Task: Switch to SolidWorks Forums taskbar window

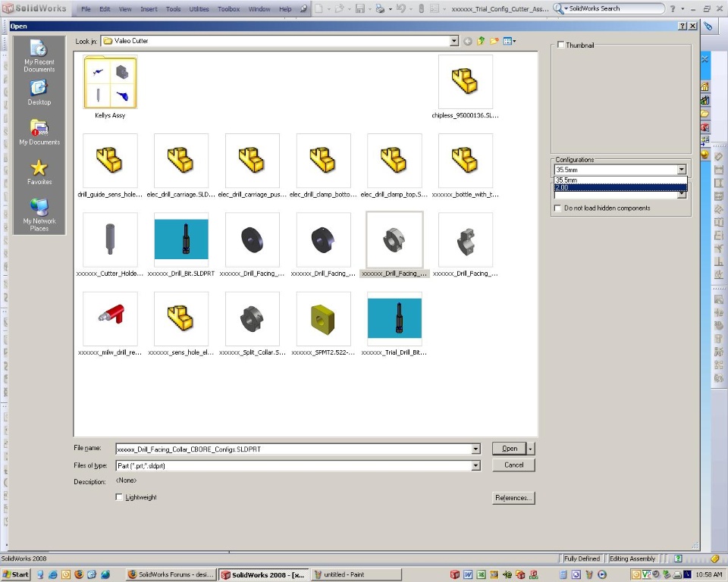Action: 171,574
